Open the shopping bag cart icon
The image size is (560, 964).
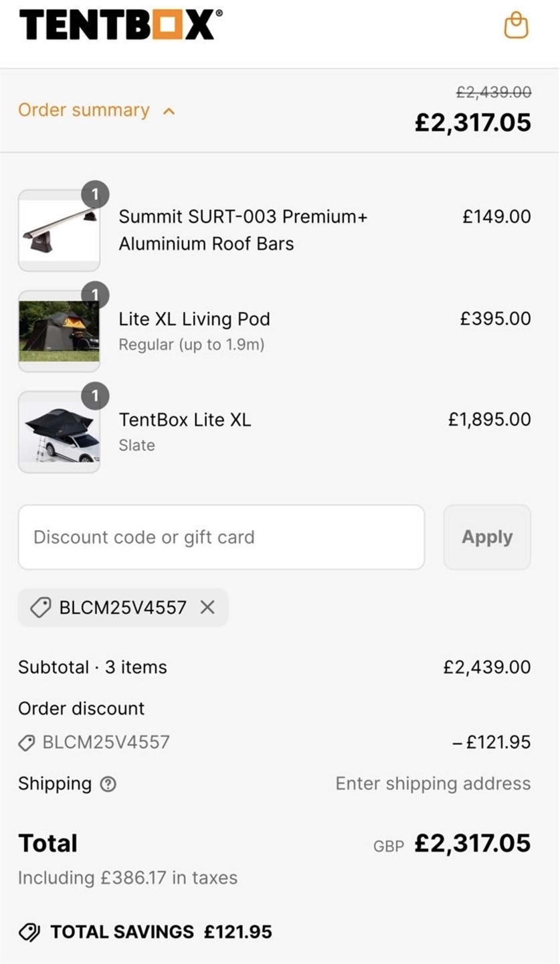click(x=516, y=25)
